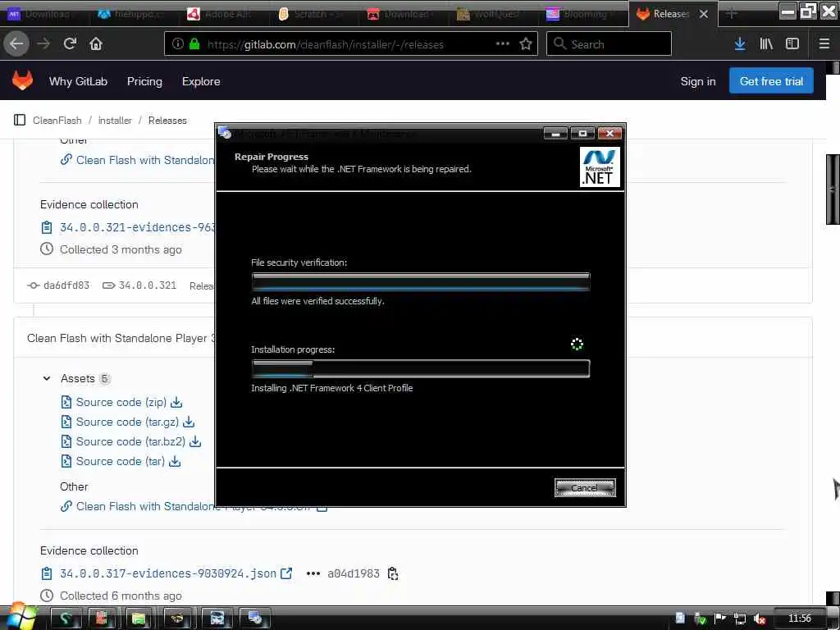The image size is (840, 630).
Task: Bookmark this page with the star icon
Action: pos(526,43)
